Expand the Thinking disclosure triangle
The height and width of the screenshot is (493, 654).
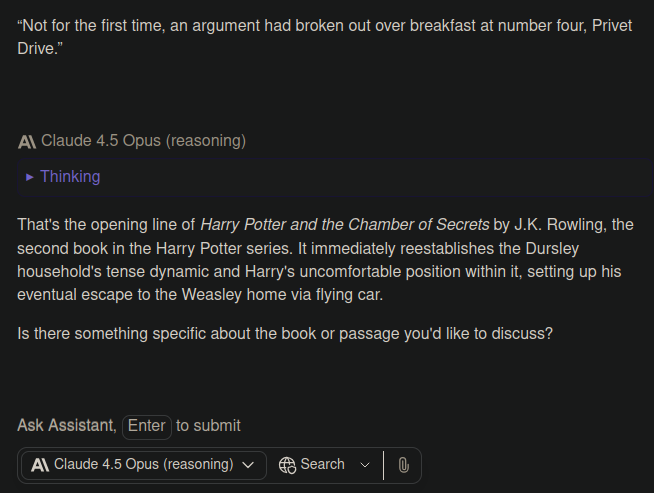coord(30,177)
